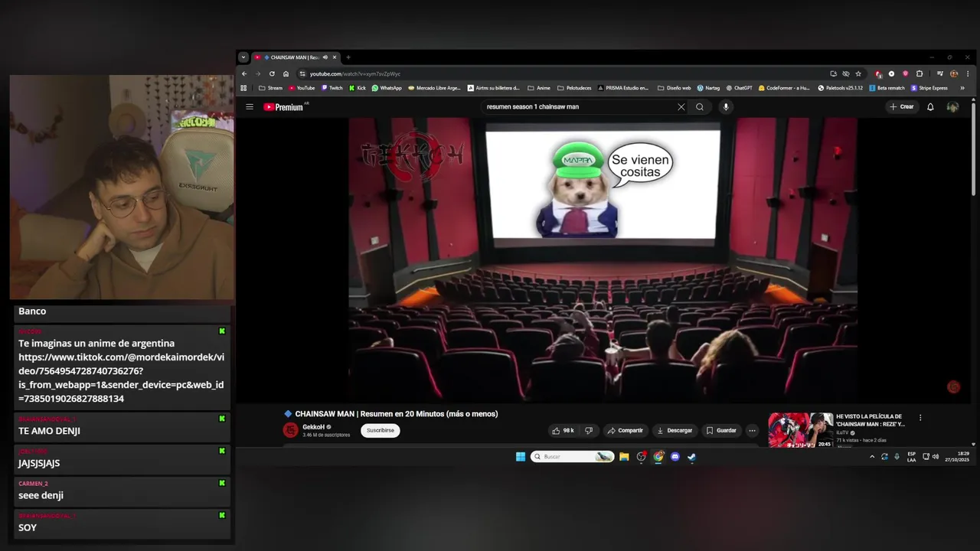This screenshot has height=551, width=980.
Task: Download the video with Descargar
Action: [675, 430]
